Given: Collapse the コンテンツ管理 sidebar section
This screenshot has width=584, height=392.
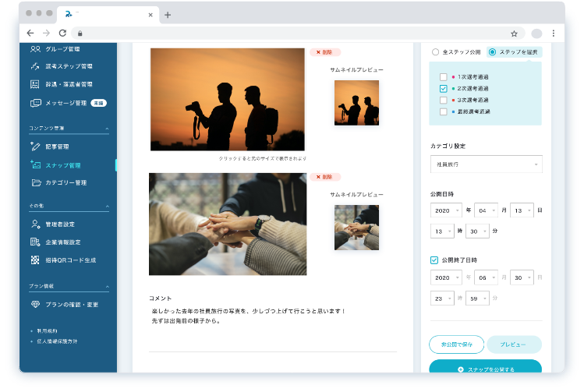Looking at the screenshot, I should tap(107, 128).
